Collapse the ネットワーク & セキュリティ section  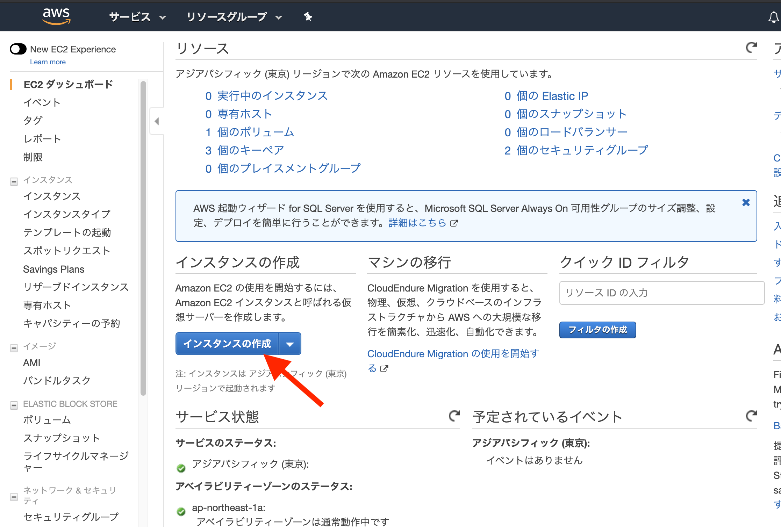(14, 497)
